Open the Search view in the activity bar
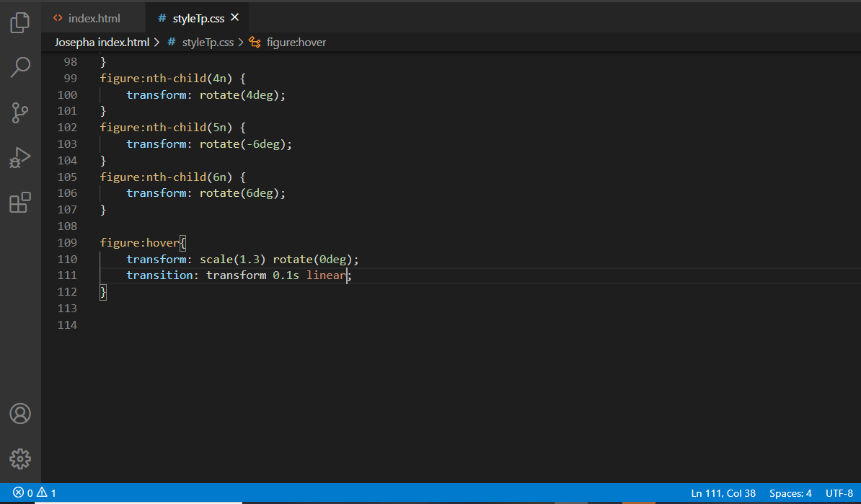861x504 pixels. tap(20, 68)
